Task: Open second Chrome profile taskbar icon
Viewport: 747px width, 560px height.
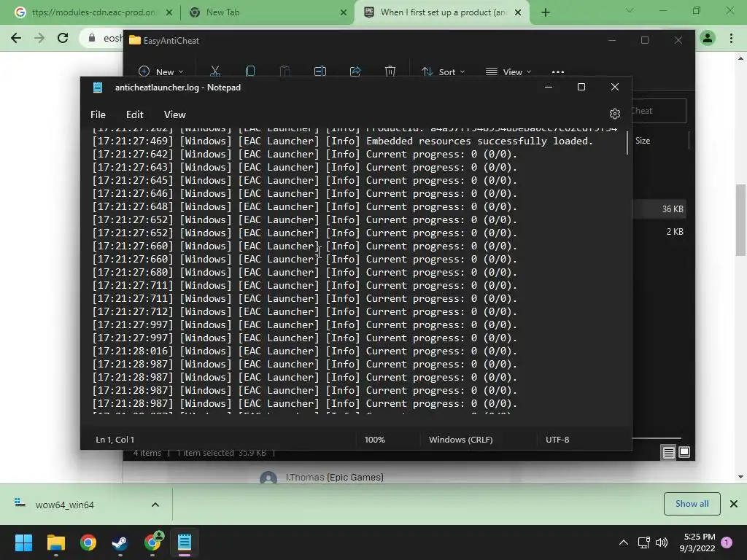Action: click(152, 542)
